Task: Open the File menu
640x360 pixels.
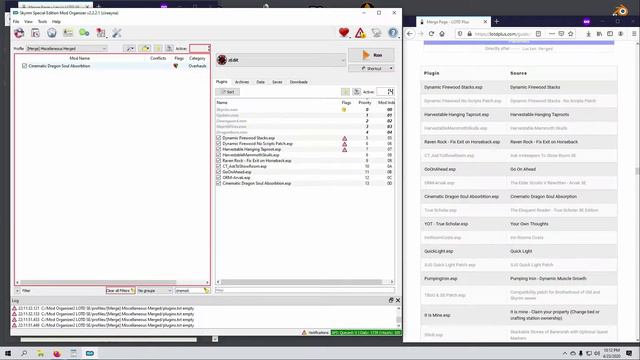Action: pyautogui.click(x=16, y=22)
